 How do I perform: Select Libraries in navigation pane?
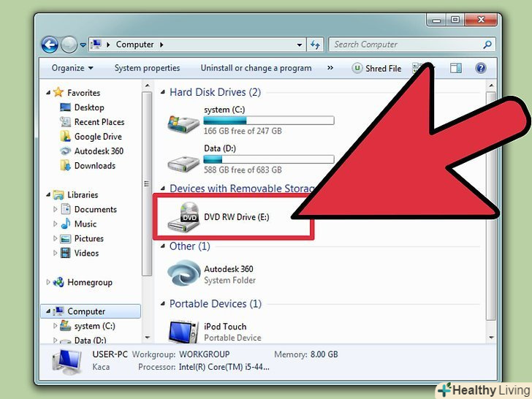[x=83, y=194]
